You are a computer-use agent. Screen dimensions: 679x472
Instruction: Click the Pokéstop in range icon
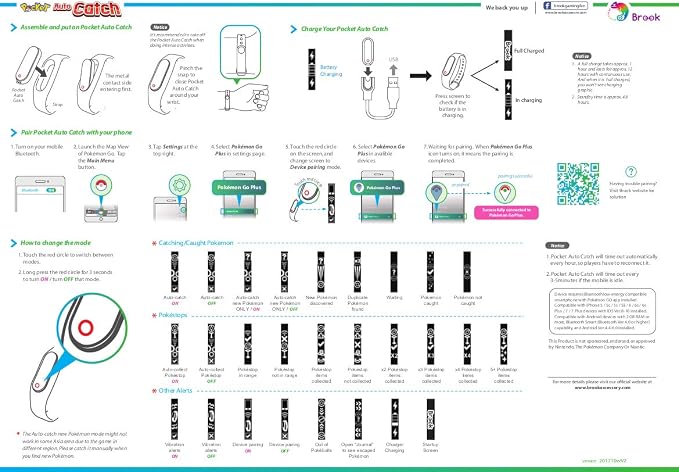247,344
